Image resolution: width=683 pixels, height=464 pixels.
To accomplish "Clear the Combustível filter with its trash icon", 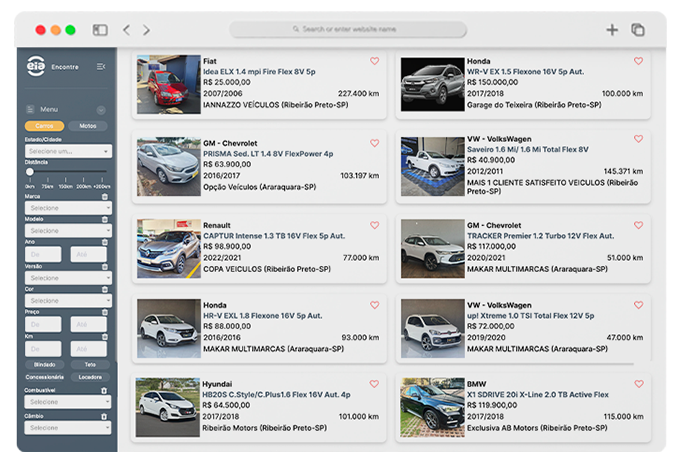I will pyautogui.click(x=104, y=390).
